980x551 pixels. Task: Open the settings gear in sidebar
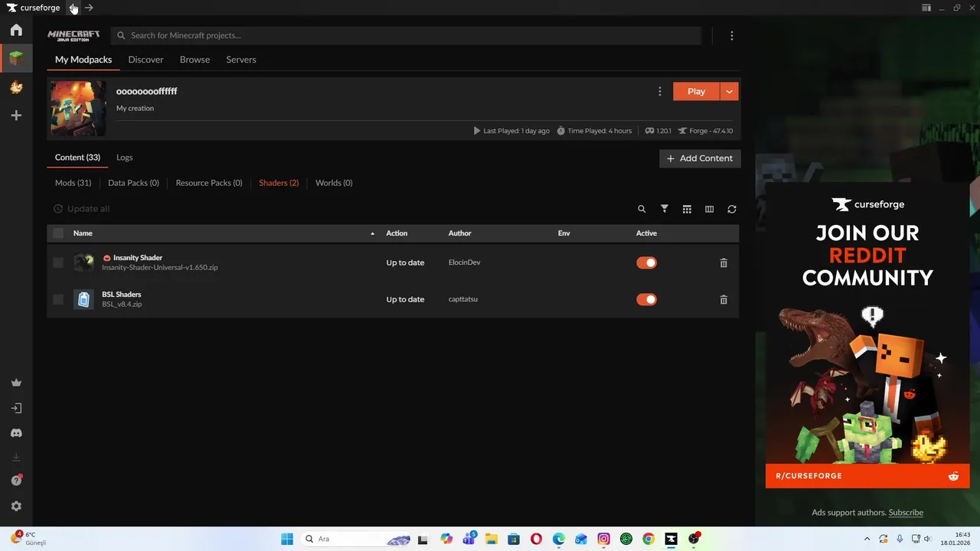[x=16, y=506]
